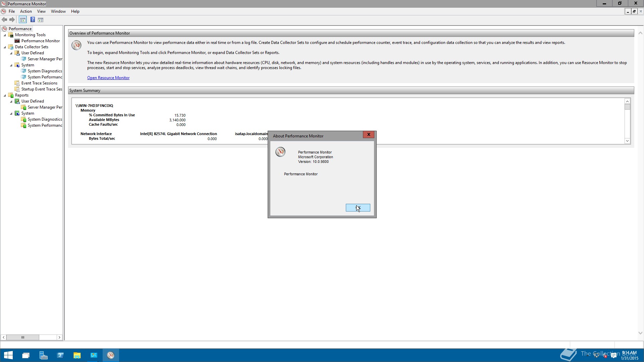
Task: Click the Performance Monitor taskbar icon
Action: coord(111,355)
